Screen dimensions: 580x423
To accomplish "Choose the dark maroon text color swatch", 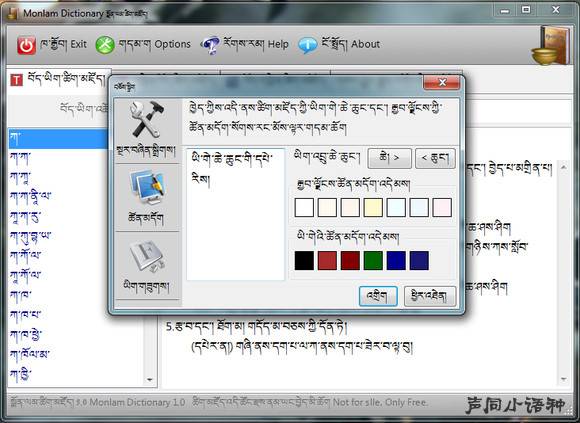I will pos(350,260).
